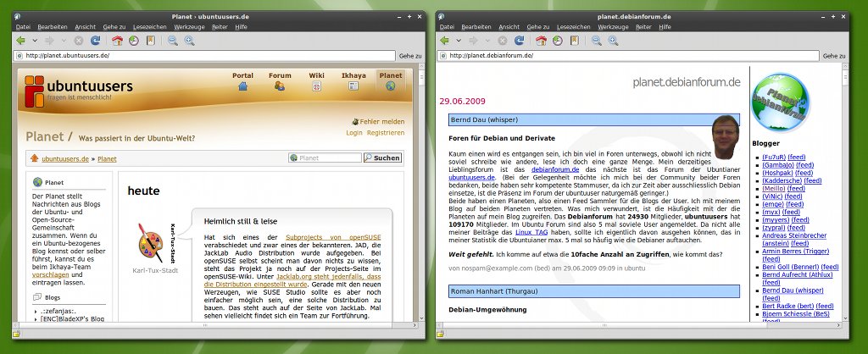Open (Kaddersche) blogger link
Viewport: 868px width, 354px height.
tap(782, 180)
